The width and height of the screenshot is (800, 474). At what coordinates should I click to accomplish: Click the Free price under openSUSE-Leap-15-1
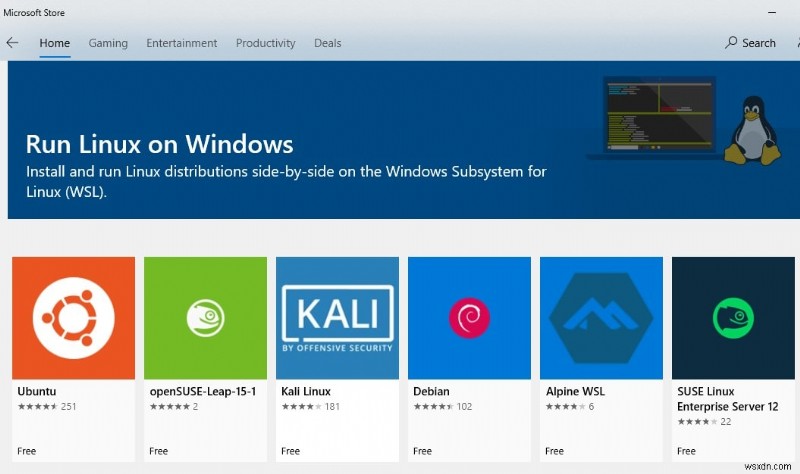pyautogui.click(x=158, y=451)
